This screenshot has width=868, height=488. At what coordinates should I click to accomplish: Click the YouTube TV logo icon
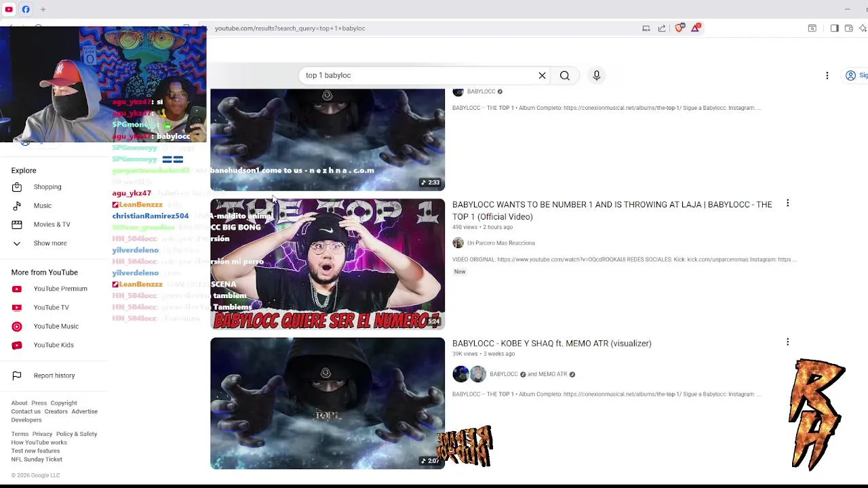[x=17, y=308]
